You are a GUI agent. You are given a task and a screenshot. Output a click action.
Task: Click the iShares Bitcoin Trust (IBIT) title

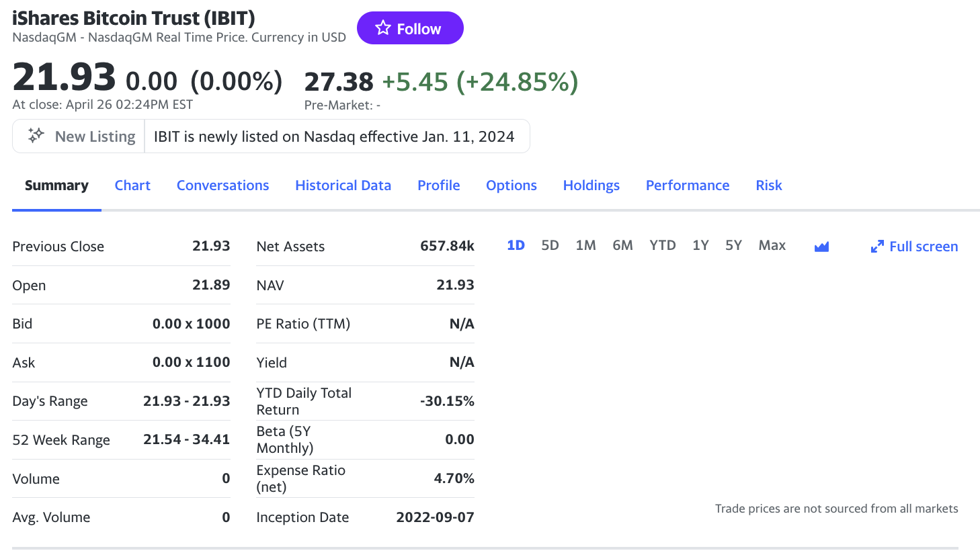click(134, 18)
